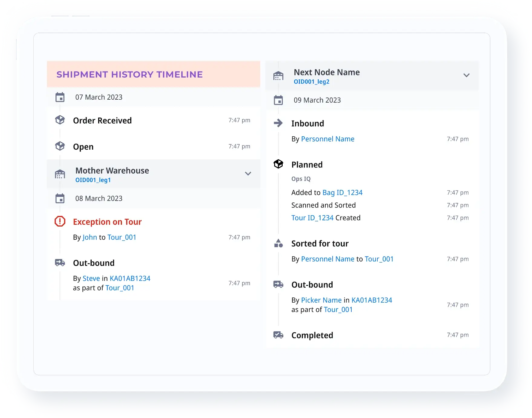
Task: Select the Exception on Tour event title
Action: coord(107,222)
